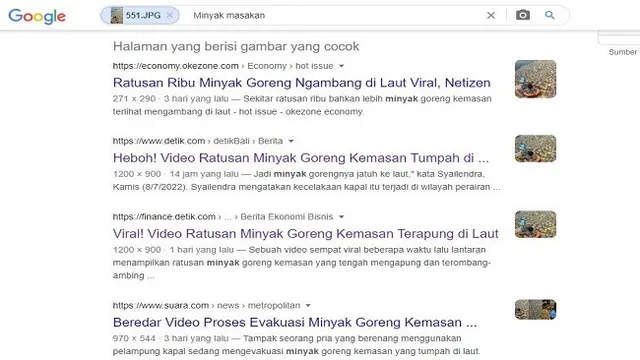Expand dropdown arrow next to okezone URL
The width and height of the screenshot is (640, 360).
tap(342, 66)
